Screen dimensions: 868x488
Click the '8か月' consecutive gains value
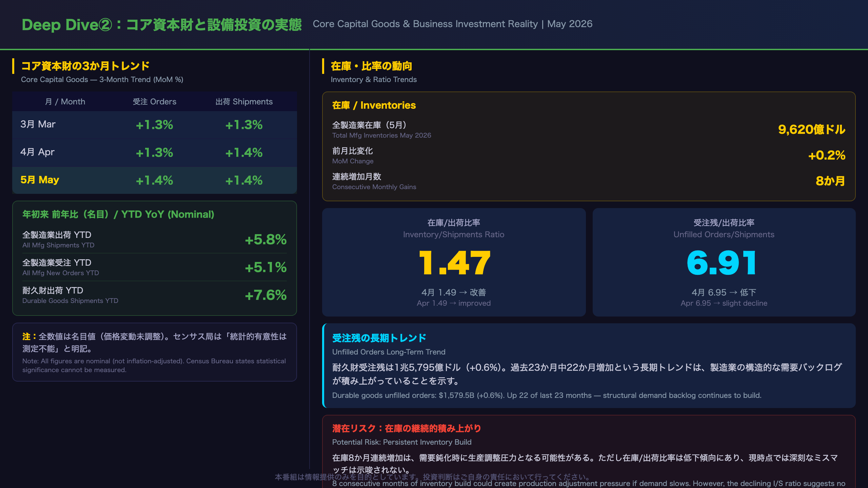point(830,181)
